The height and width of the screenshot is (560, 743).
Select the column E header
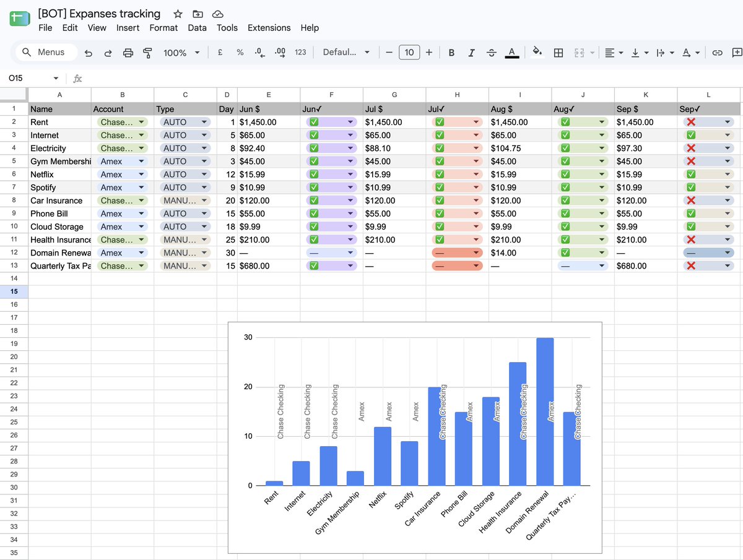tap(269, 95)
